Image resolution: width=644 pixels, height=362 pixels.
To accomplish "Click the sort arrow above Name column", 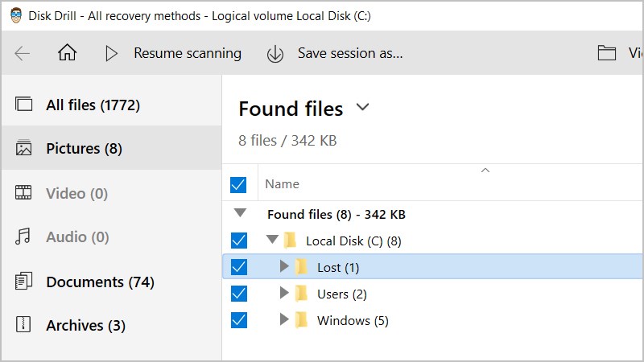I will pyautogui.click(x=485, y=170).
